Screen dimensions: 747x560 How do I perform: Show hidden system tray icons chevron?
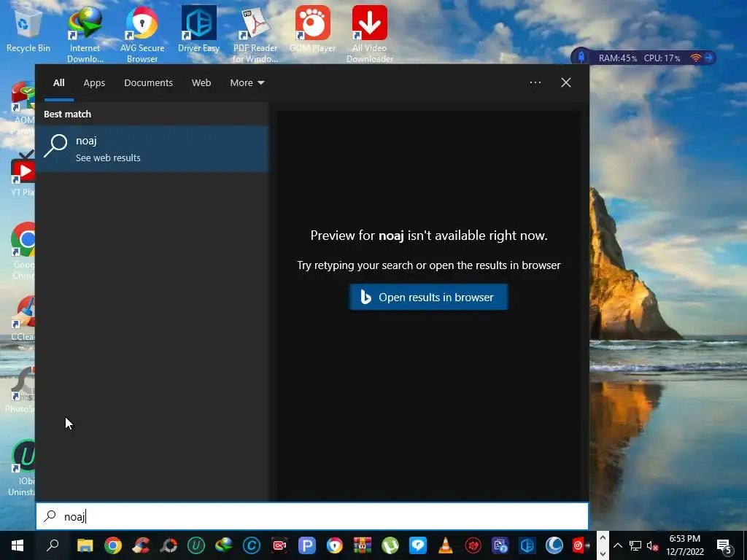pyautogui.click(x=617, y=545)
